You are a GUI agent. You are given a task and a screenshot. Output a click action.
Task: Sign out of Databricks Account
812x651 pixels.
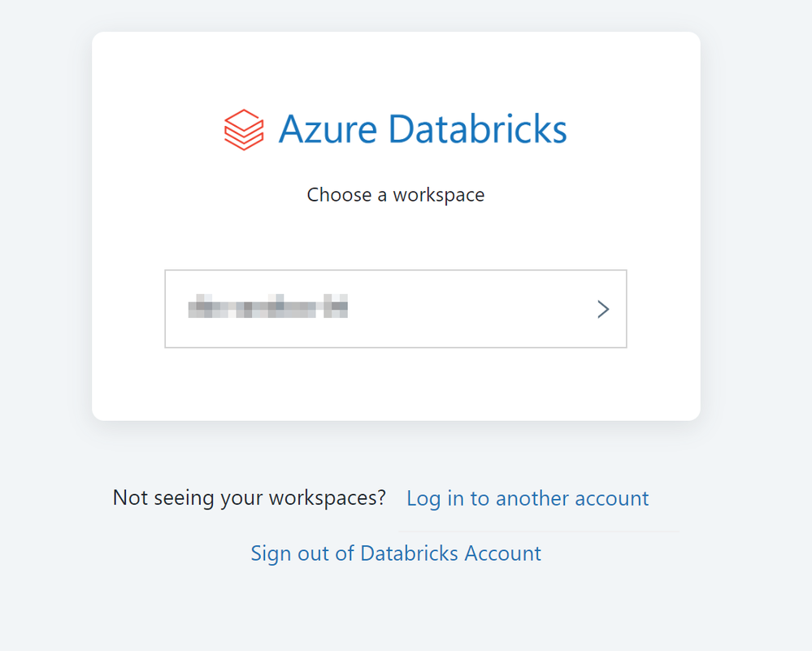[x=396, y=553]
